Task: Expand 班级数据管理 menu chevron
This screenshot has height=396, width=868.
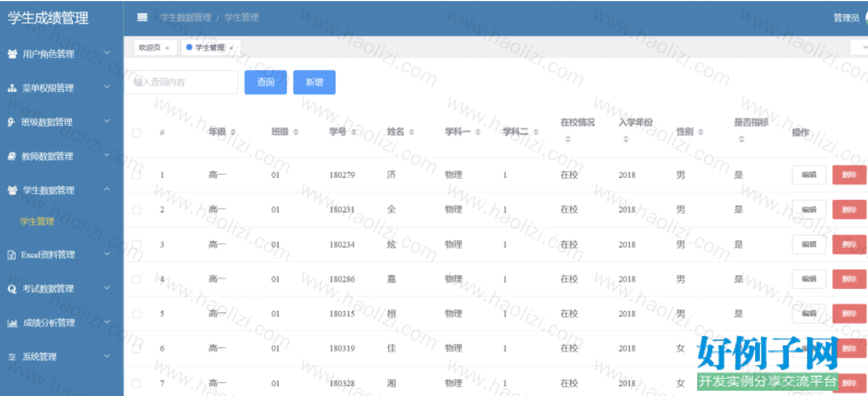Action: pyautogui.click(x=107, y=121)
